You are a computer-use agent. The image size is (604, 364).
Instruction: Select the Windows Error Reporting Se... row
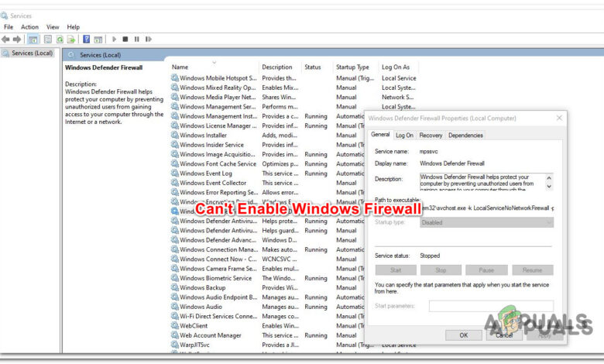coord(268,192)
